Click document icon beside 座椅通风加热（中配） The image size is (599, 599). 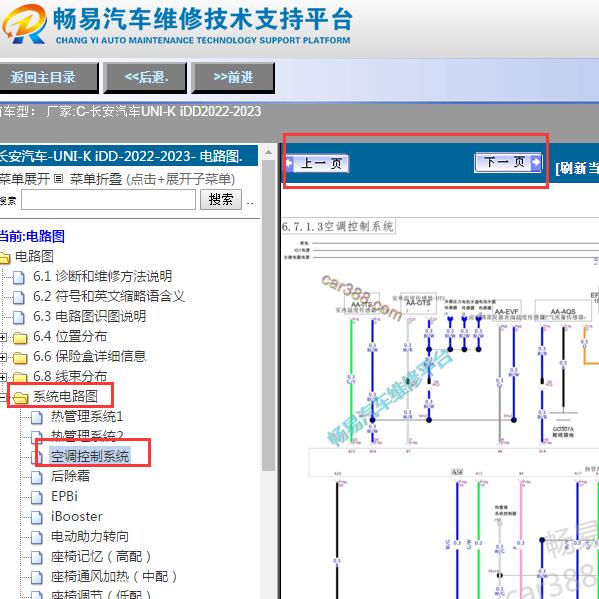coord(37,577)
